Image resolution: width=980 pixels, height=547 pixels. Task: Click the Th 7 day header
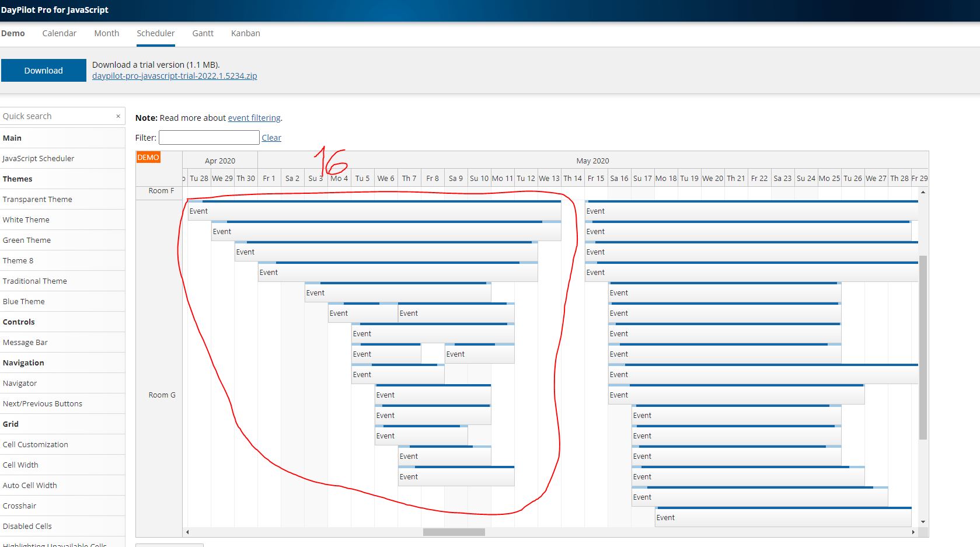409,179
